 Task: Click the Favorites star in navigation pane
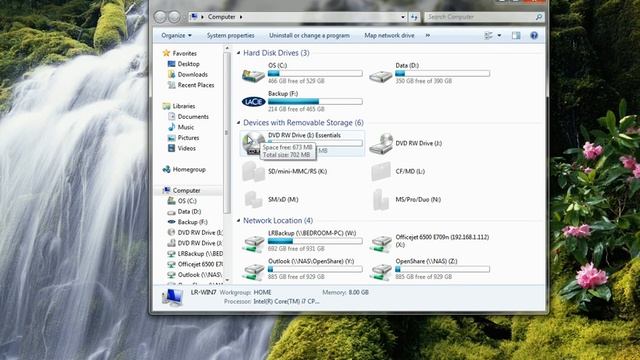[x=166, y=53]
